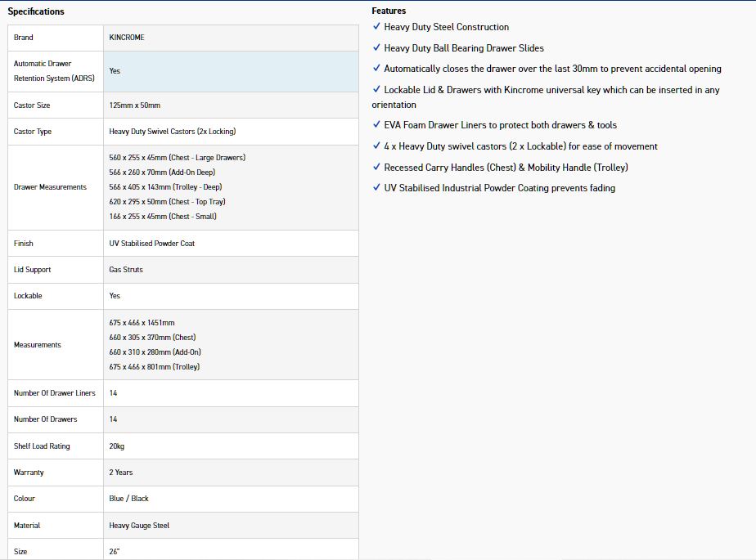
Task: Select the Shelf Load Rating label
Action: pyautogui.click(x=42, y=446)
